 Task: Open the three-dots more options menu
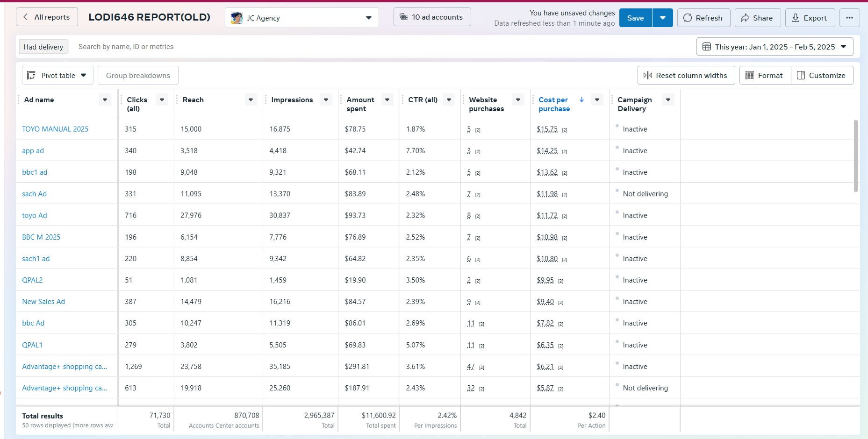849,18
